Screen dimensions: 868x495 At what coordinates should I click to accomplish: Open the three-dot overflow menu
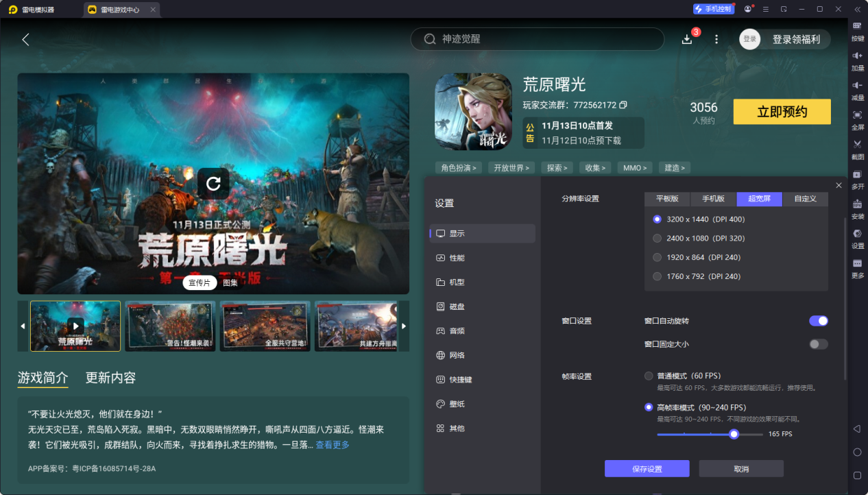[716, 39]
